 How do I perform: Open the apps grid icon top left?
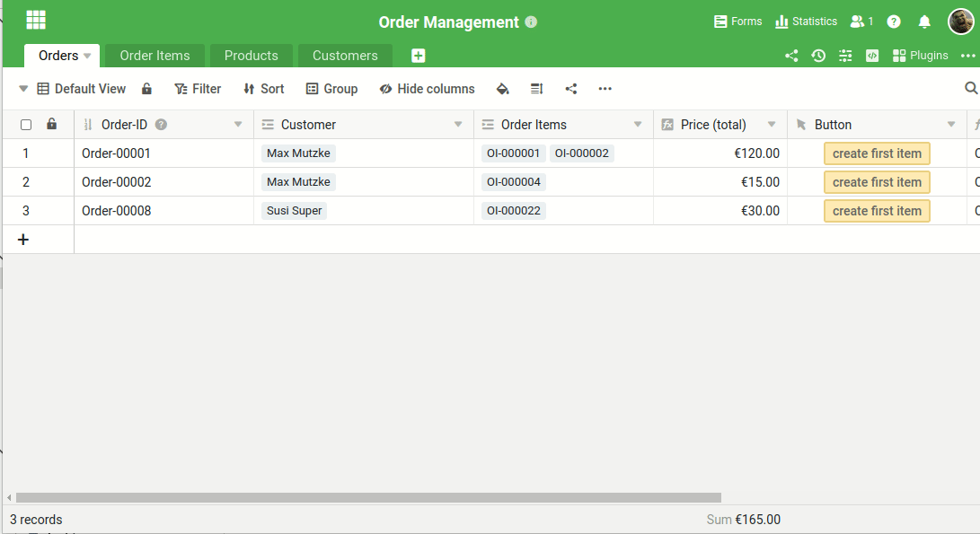(35, 19)
